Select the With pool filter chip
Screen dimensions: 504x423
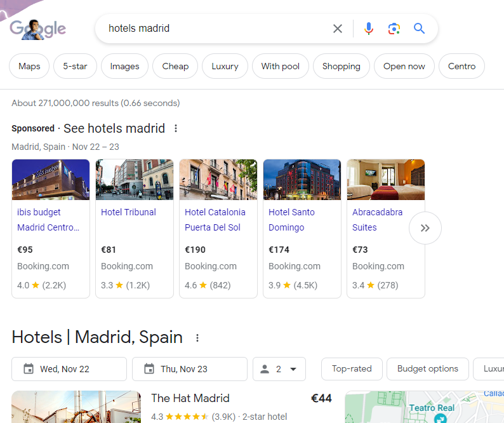(x=281, y=66)
